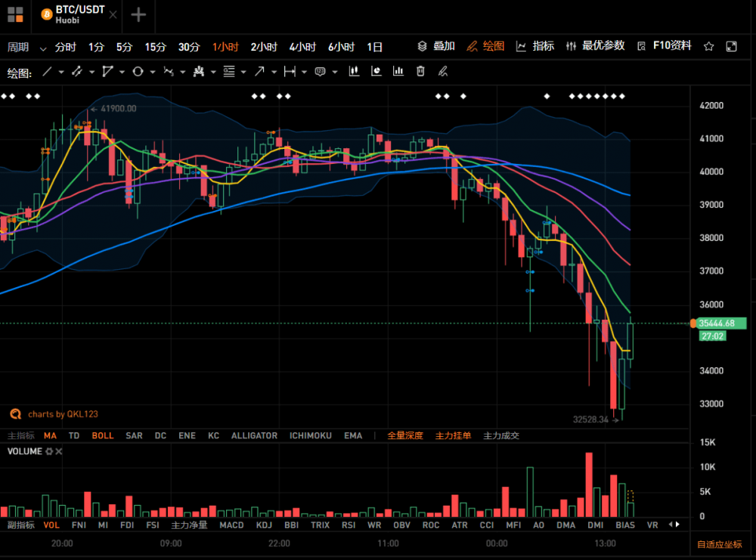
Task: Open the 最优参数 panel
Action: (596, 46)
